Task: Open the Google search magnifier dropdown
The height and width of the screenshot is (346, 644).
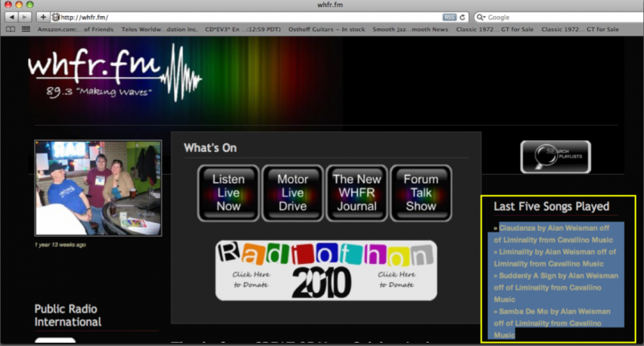Action: click(x=481, y=17)
